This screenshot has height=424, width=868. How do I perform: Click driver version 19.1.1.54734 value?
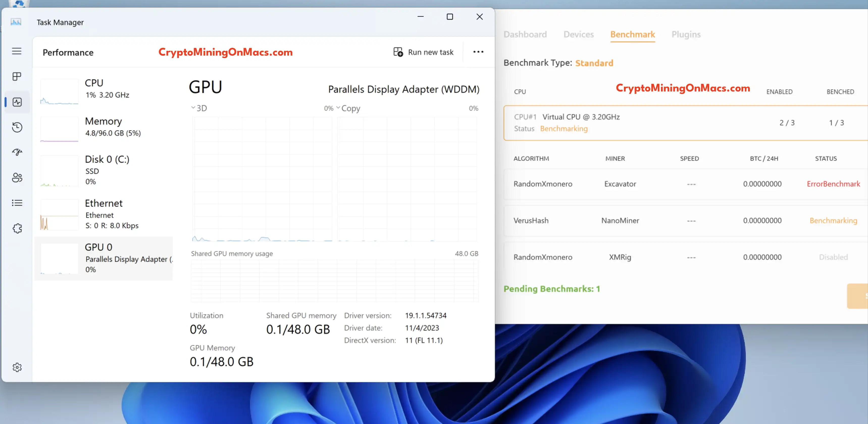pyautogui.click(x=426, y=315)
